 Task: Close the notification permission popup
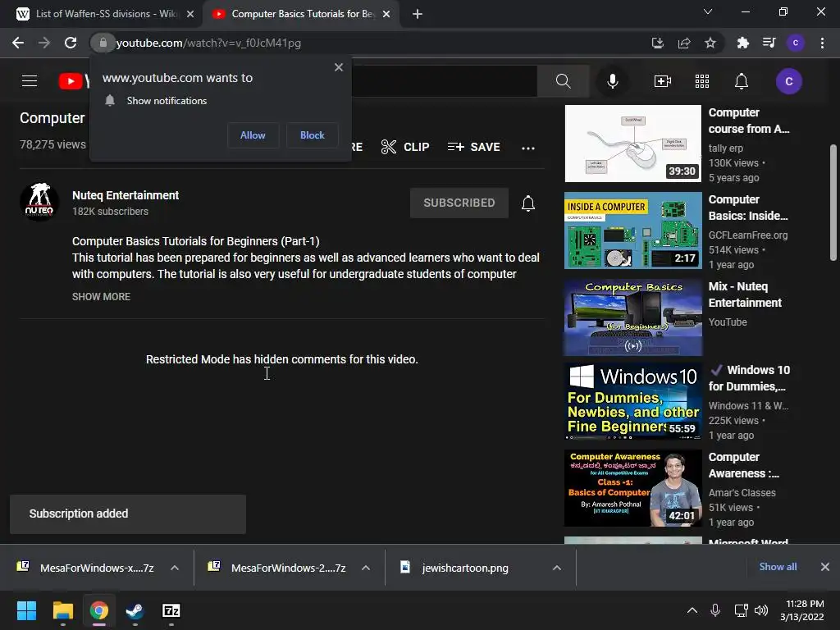[339, 67]
